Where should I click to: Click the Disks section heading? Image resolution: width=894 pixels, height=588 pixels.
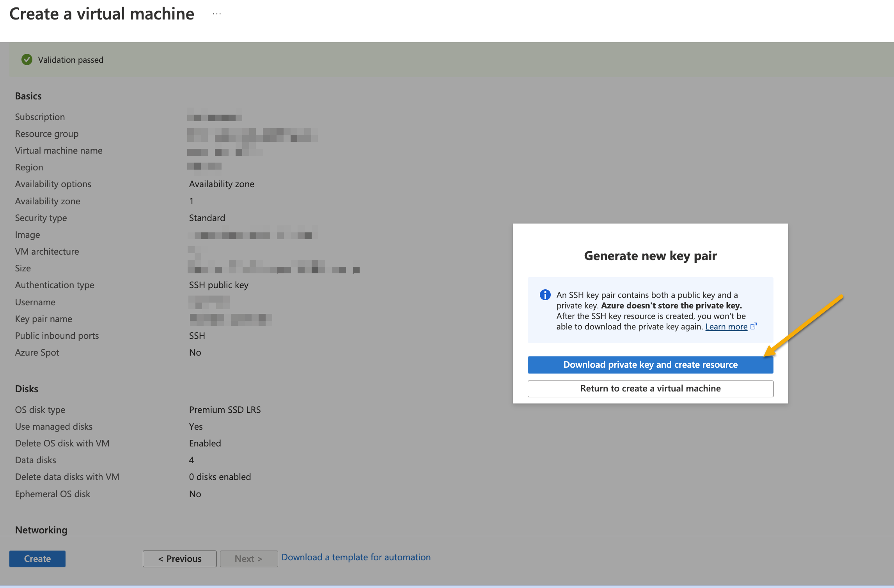click(x=27, y=389)
